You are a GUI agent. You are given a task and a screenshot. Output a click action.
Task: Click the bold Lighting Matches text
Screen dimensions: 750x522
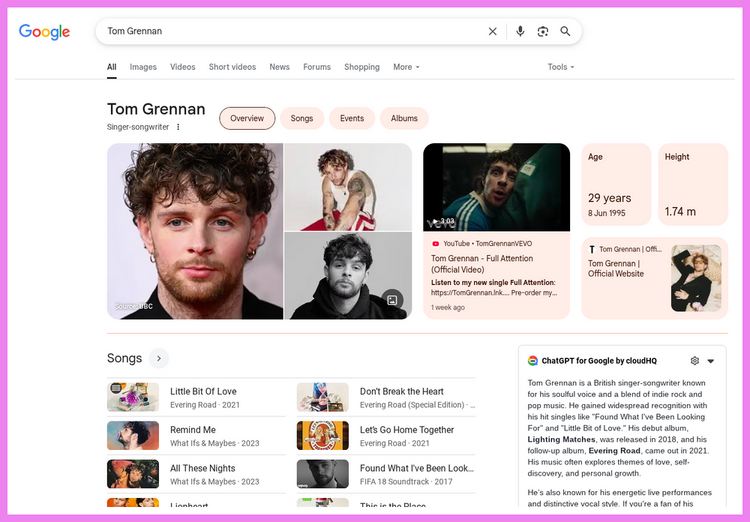pos(561,439)
